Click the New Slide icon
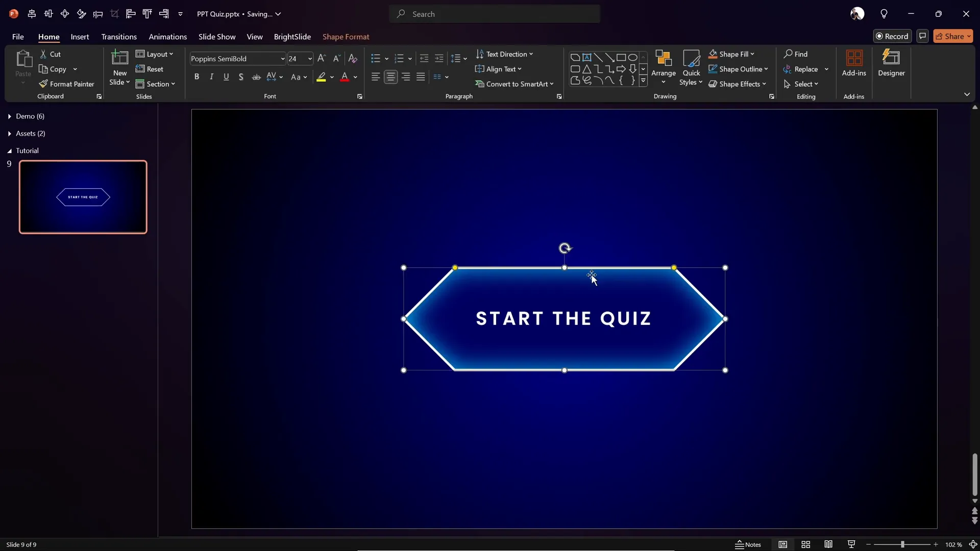The height and width of the screenshot is (551, 980). (x=120, y=58)
